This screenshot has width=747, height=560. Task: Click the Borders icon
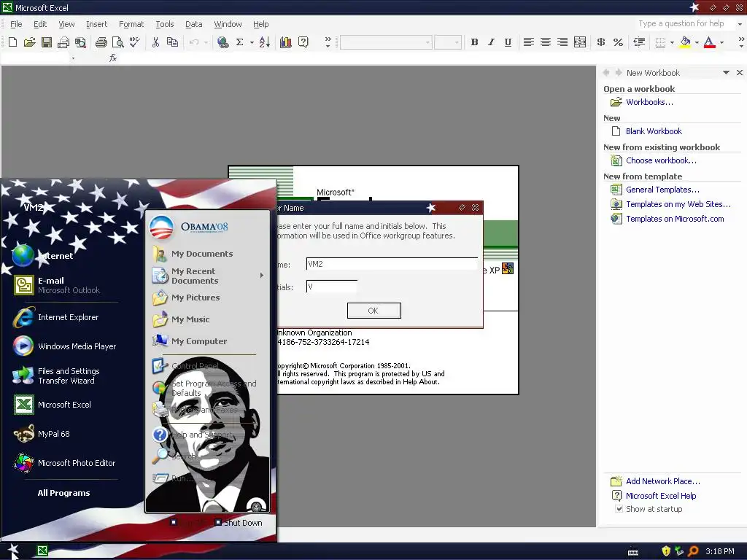pos(660,42)
